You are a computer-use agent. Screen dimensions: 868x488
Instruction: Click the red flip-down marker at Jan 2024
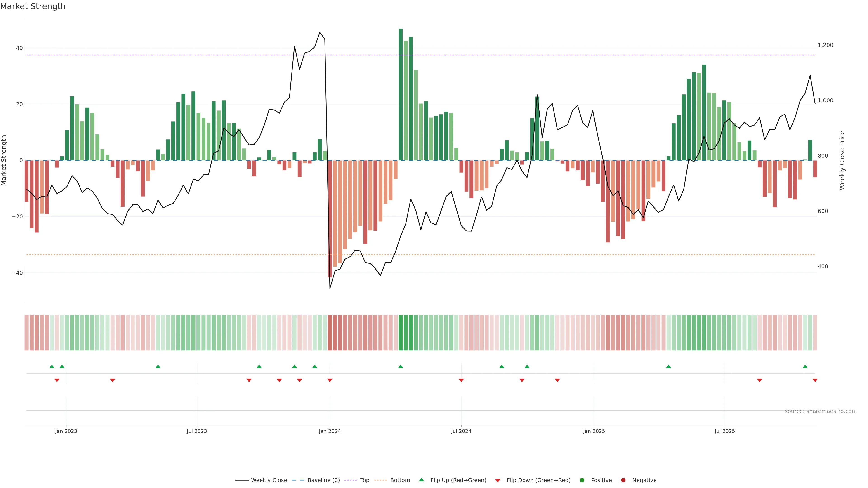(330, 380)
